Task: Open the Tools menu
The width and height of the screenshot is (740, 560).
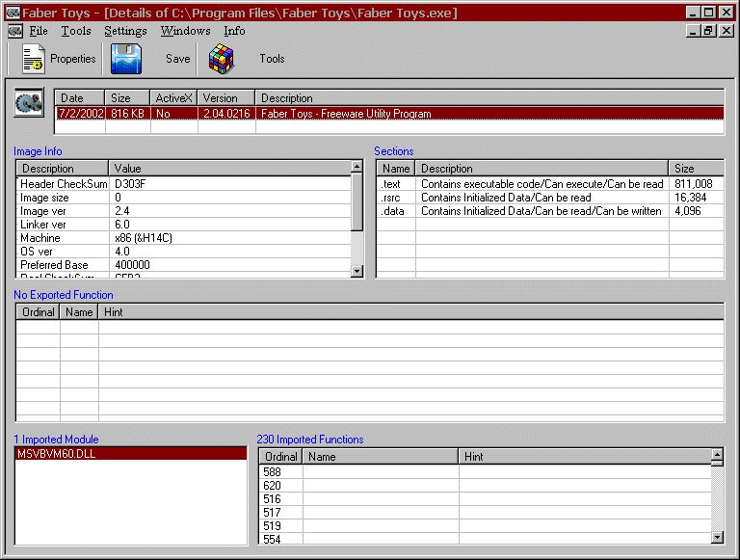Action: click(76, 31)
